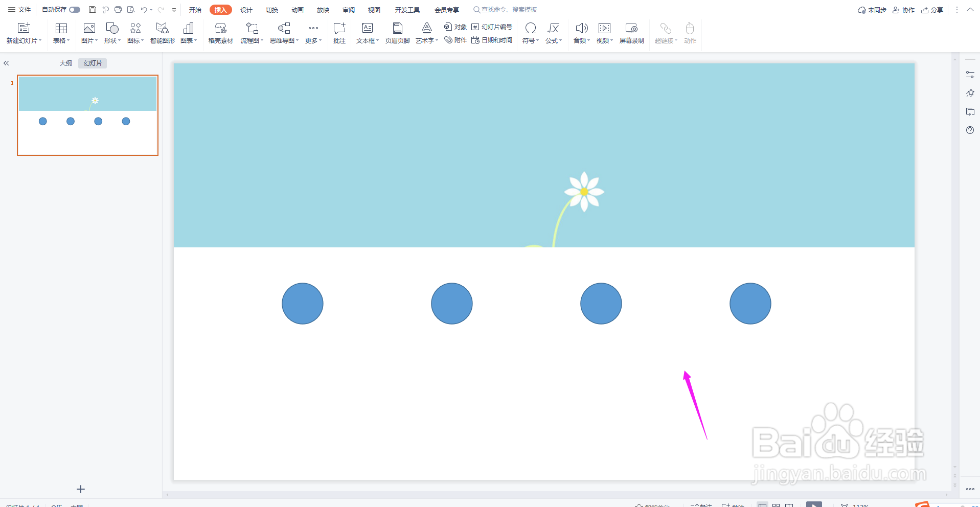This screenshot has height=507, width=980.
Task: Open the undo history dropdown arrow
Action: point(151,10)
